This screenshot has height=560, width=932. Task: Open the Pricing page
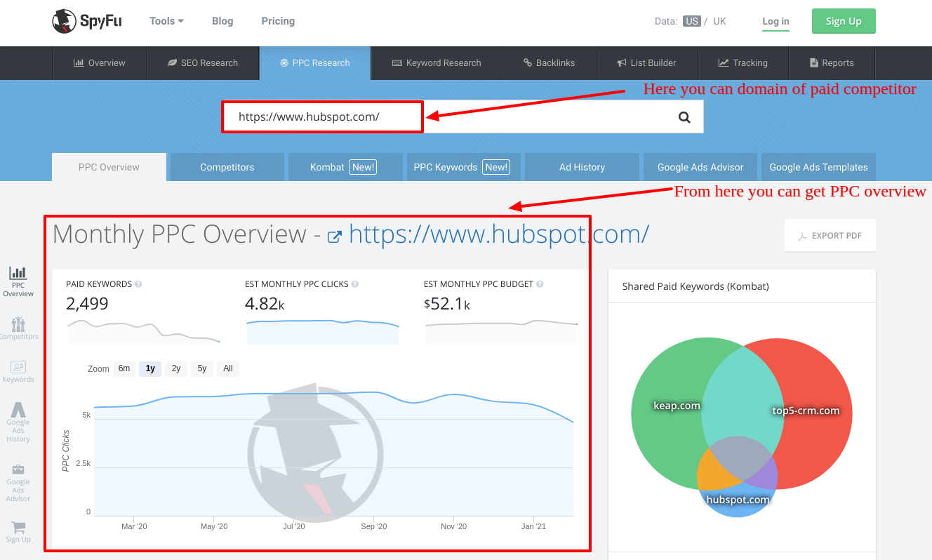pos(278,21)
